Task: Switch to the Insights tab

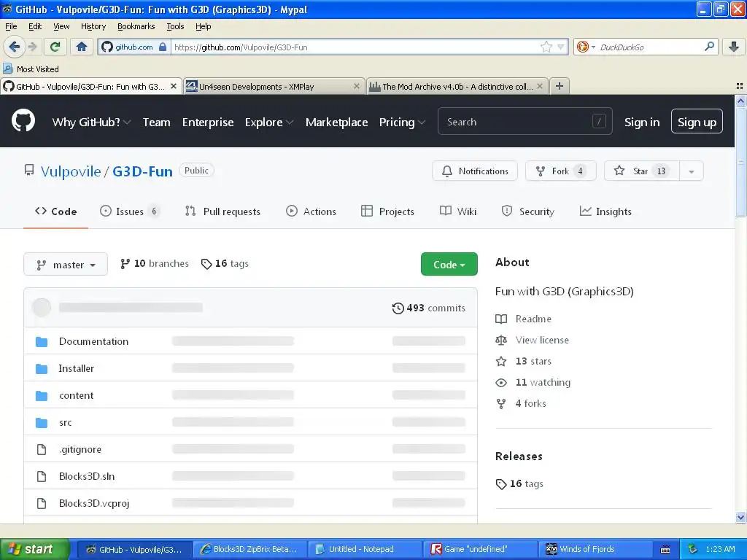Action: click(x=605, y=211)
